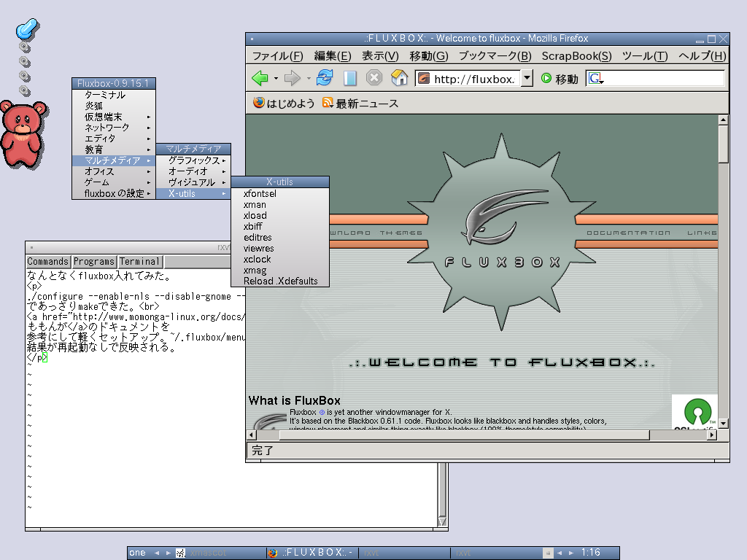Open the ファイル(F) menu in Firefox
Screen dimensions: 747x560
pyautogui.click(x=278, y=56)
